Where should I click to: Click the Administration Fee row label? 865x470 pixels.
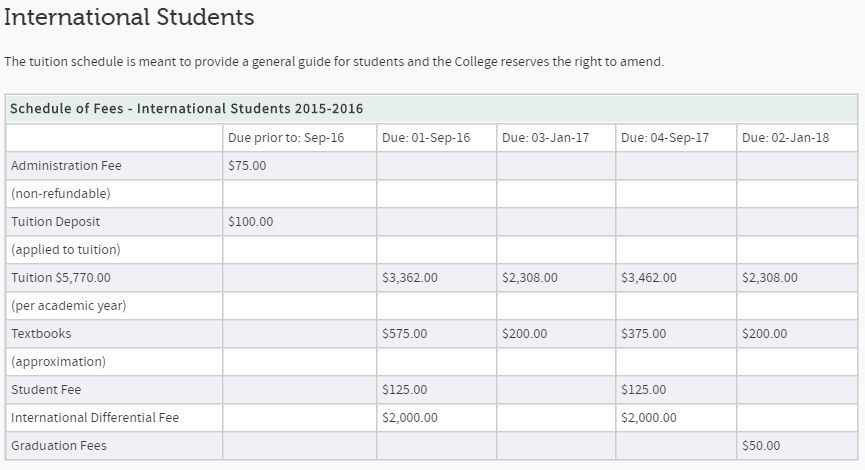point(66,166)
